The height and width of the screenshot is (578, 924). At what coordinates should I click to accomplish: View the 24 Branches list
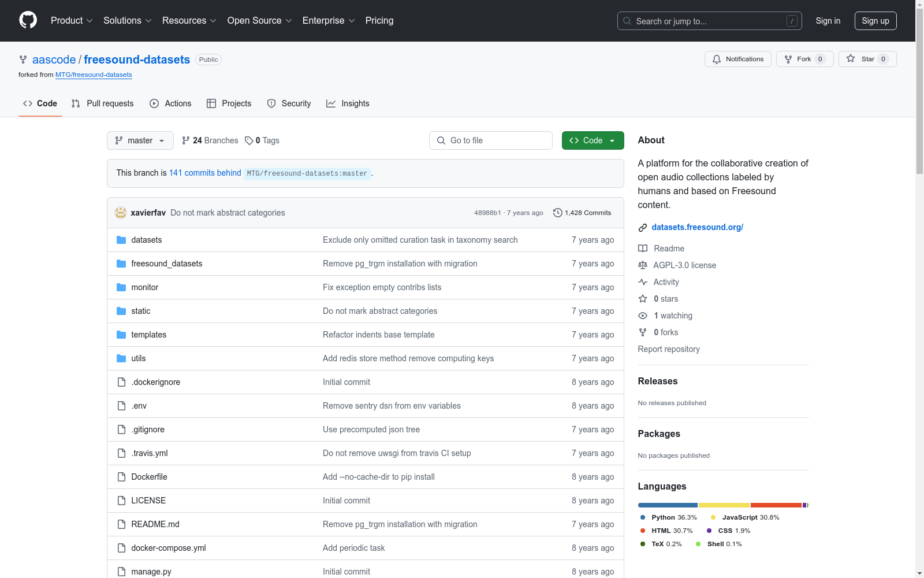click(x=210, y=140)
